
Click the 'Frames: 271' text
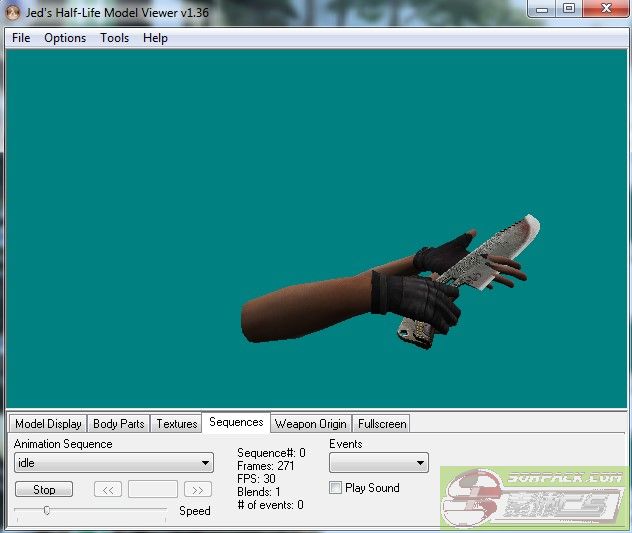pyautogui.click(x=266, y=466)
